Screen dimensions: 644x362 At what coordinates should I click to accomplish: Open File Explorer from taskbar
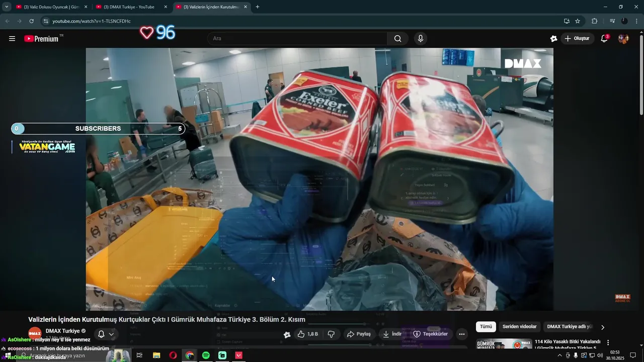(156, 355)
